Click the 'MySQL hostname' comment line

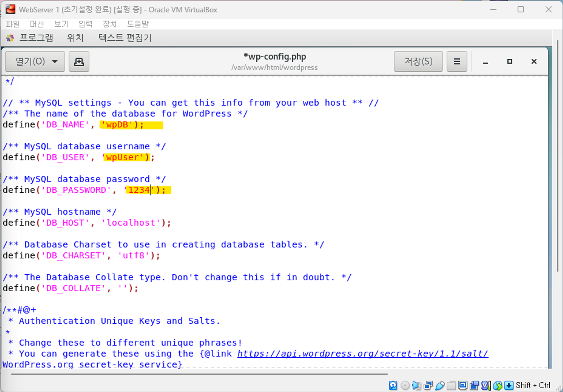click(x=60, y=212)
